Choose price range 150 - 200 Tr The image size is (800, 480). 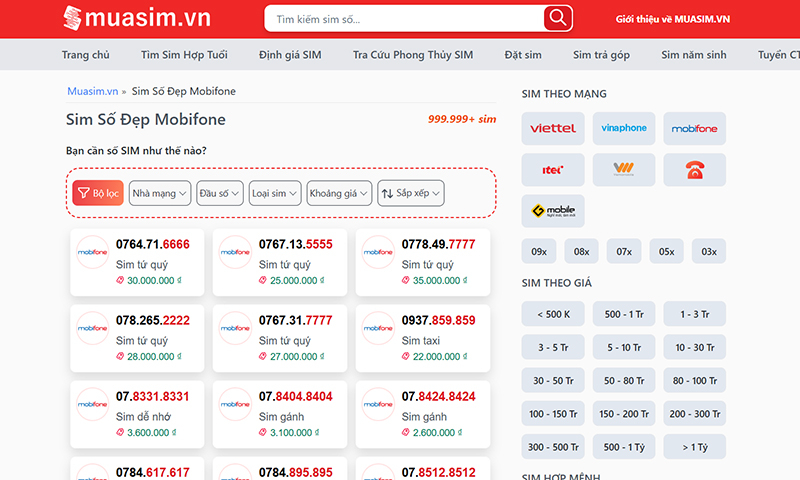624,414
